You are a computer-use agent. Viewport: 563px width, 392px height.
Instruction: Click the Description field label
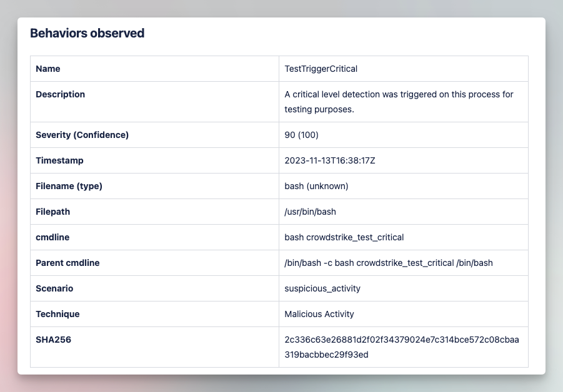(61, 94)
